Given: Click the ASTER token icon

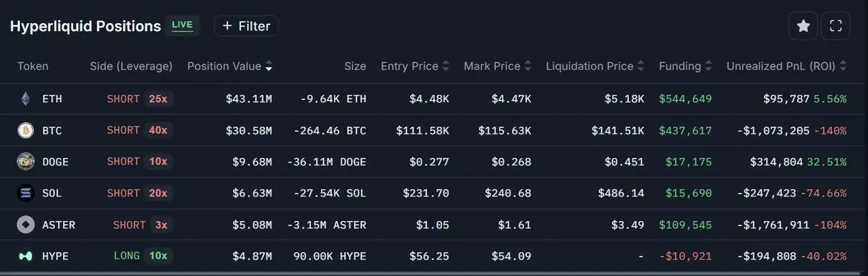Looking at the screenshot, I should pyautogui.click(x=26, y=225).
